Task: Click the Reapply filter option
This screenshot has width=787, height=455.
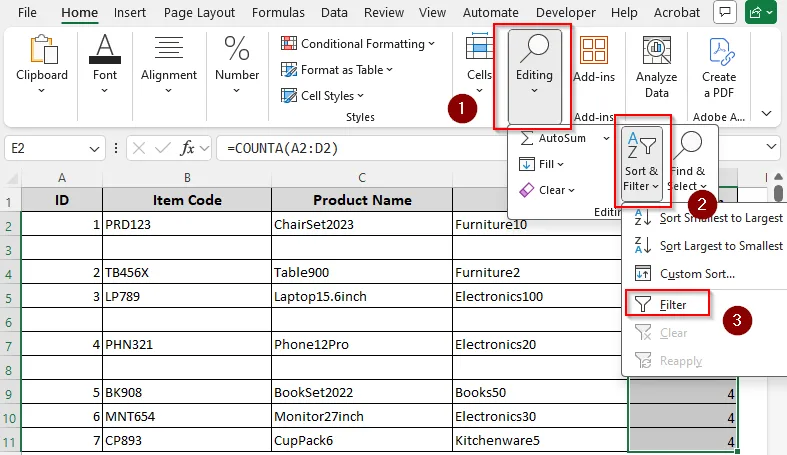Action: click(x=669, y=361)
